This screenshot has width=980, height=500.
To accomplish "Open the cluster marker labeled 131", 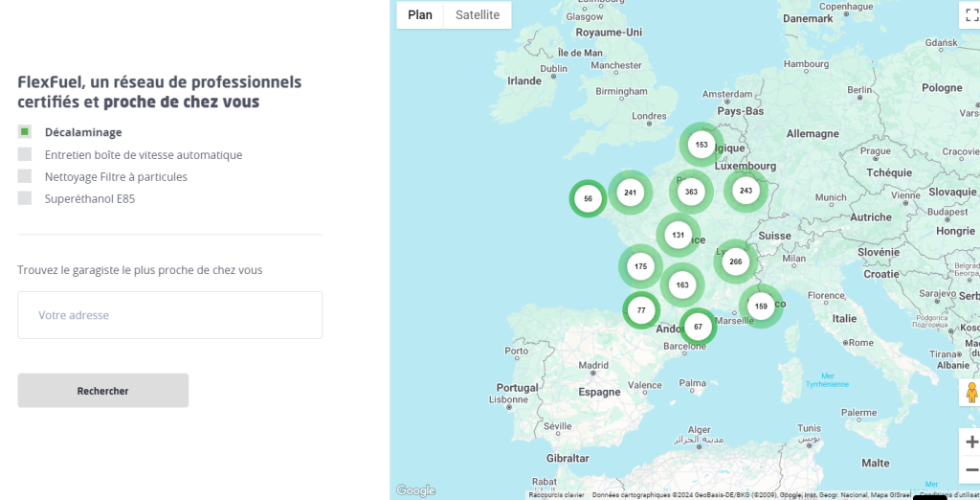I will pyautogui.click(x=679, y=236).
